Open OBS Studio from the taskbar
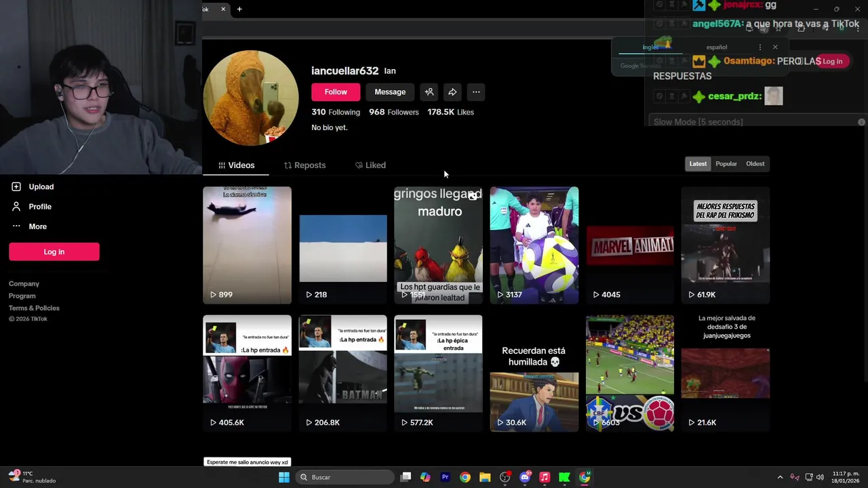Image resolution: width=868 pixels, height=488 pixels. pyautogui.click(x=505, y=477)
